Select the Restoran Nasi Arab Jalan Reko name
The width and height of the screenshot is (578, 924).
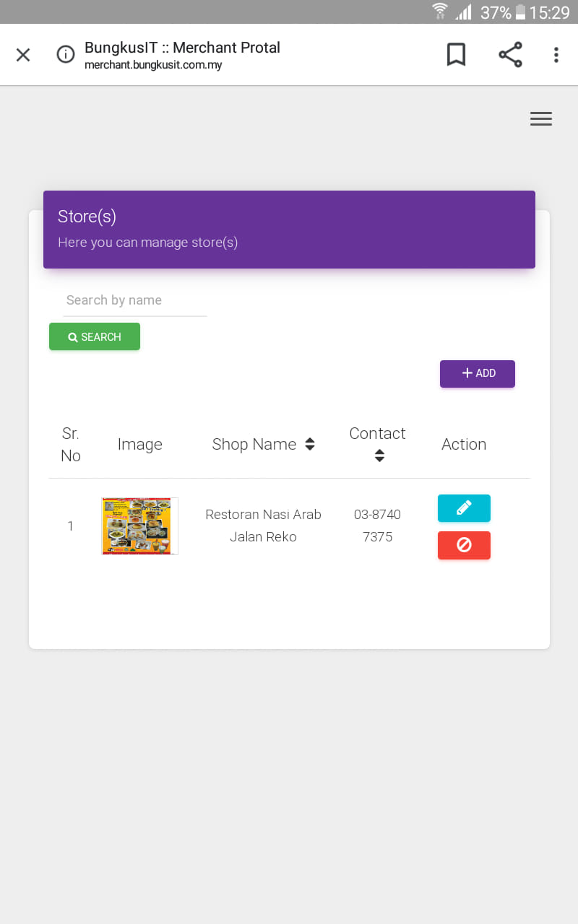point(263,526)
